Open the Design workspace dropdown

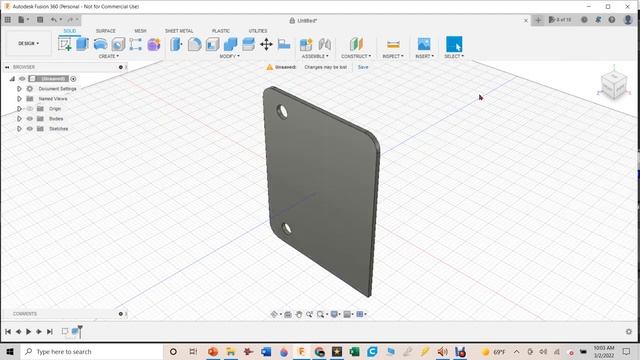tap(29, 43)
